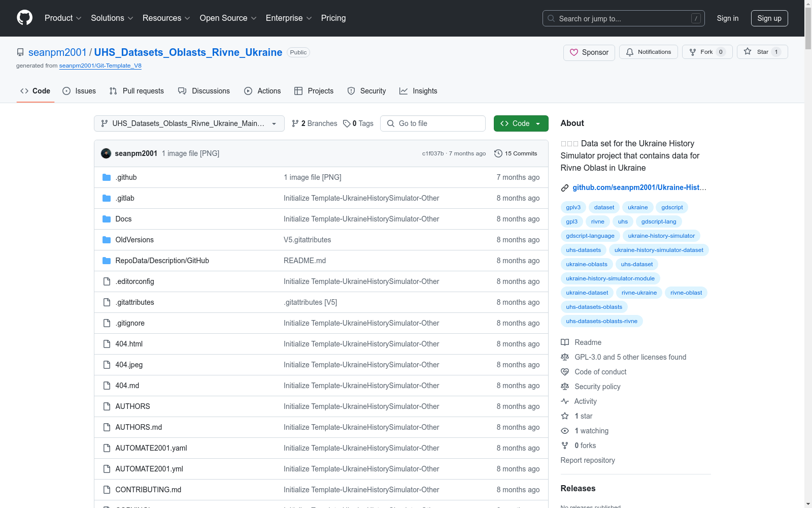
Task: Click the Sign in link
Action: pyautogui.click(x=728, y=18)
